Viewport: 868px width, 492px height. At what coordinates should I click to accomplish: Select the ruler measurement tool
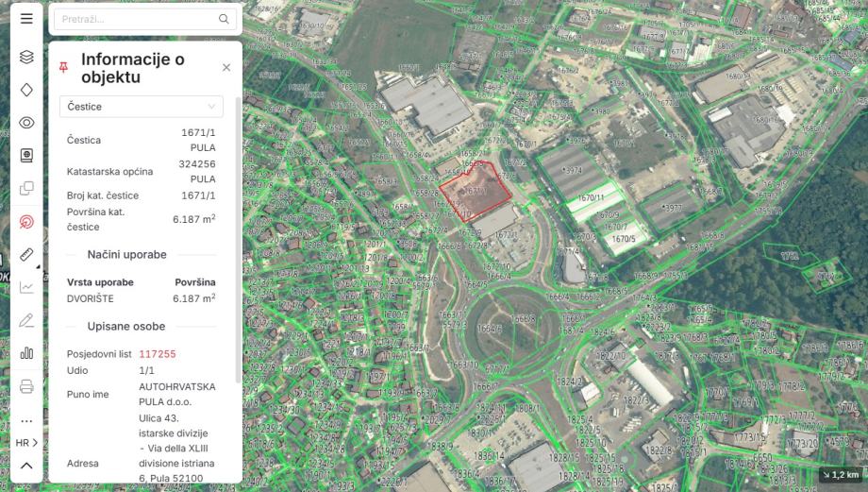26,254
